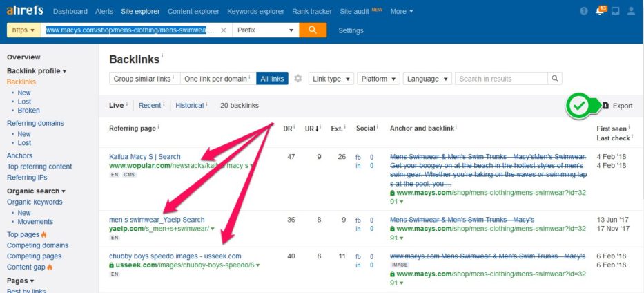Screen dimensions: 644x293
Task: Open Dashboard in top navigation
Action: tap(70, 12)
